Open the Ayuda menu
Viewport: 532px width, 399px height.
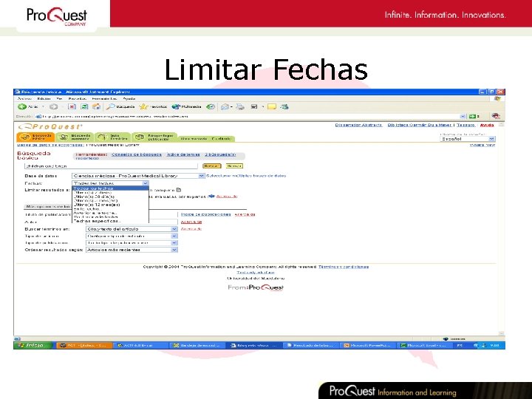pyautogui.click(x=129, y=99)
